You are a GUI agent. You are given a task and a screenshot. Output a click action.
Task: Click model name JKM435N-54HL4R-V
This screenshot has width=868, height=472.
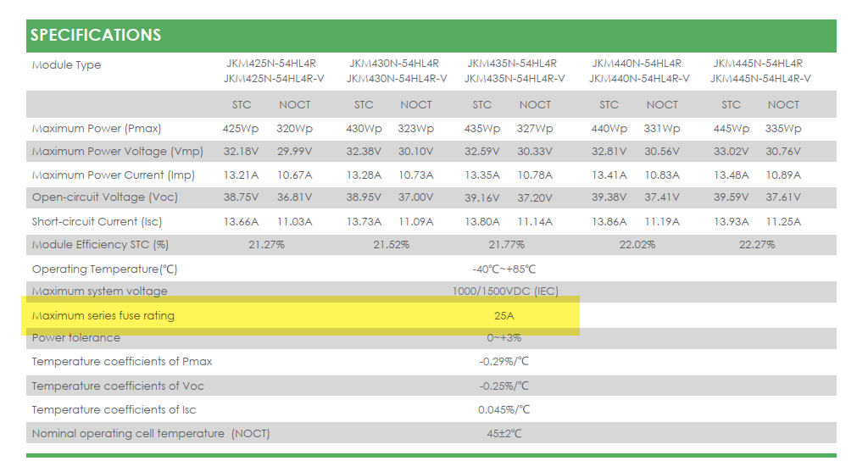click(x=515, y=79)
